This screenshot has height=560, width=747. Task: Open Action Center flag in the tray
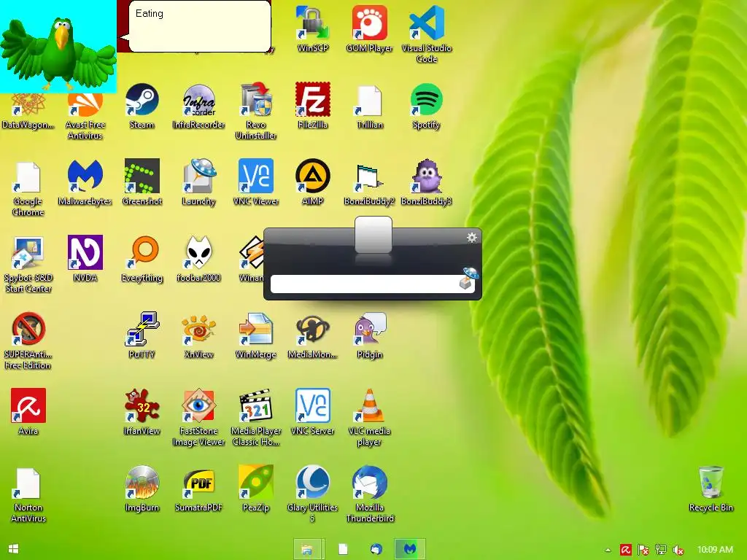pyautogui.click(x=643, y=550)
